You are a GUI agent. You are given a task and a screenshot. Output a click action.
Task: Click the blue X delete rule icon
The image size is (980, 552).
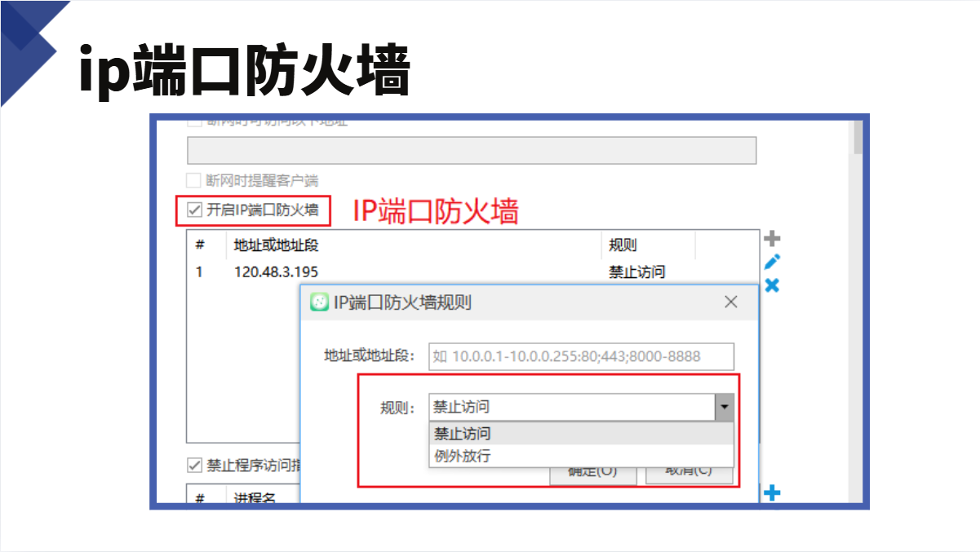[772, 285]
